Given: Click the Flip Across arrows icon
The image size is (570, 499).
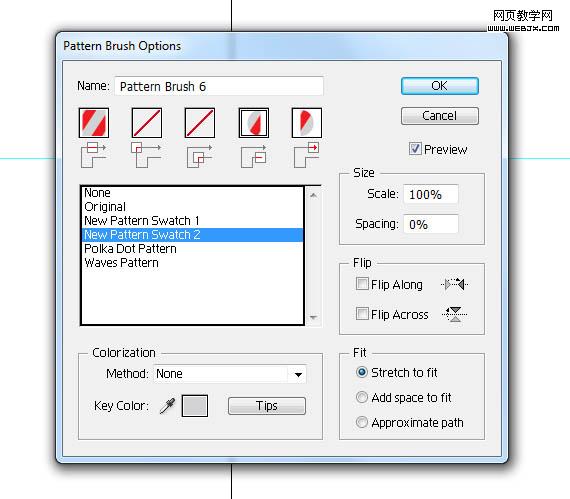Looking at the screenshot, I should click(454, 314).
